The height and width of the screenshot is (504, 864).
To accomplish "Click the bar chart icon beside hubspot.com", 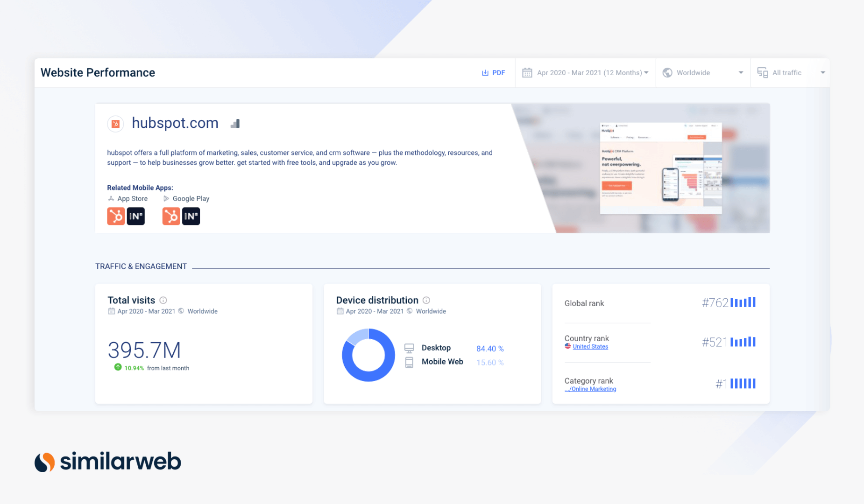I will click(x=235, y=124).
